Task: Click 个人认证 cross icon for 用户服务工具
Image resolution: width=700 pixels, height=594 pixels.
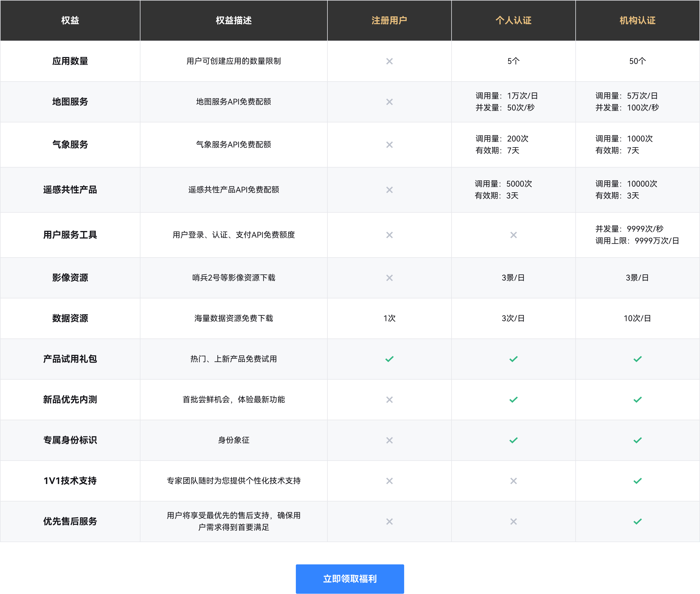Action: coord(513,235)
